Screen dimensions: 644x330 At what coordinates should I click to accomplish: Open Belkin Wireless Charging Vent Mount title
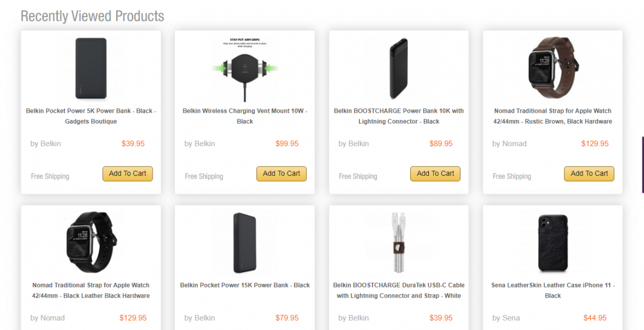point(245,116)
